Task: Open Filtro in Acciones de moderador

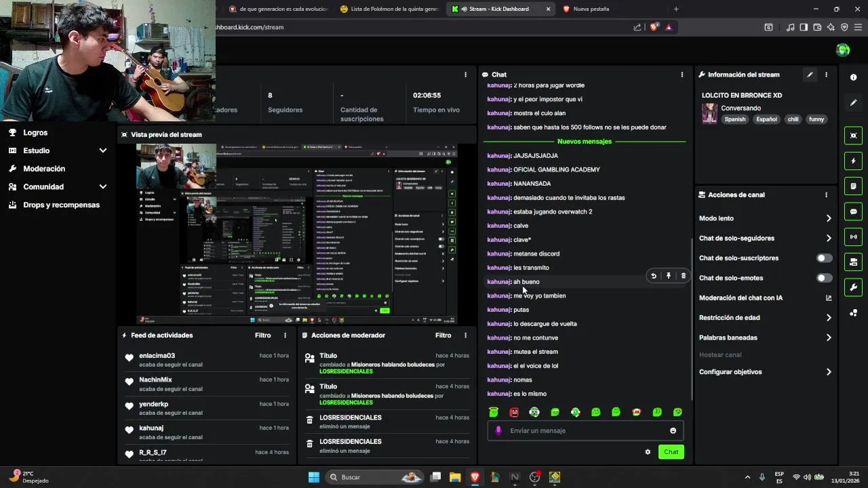Action: click(x=443, y=335)
